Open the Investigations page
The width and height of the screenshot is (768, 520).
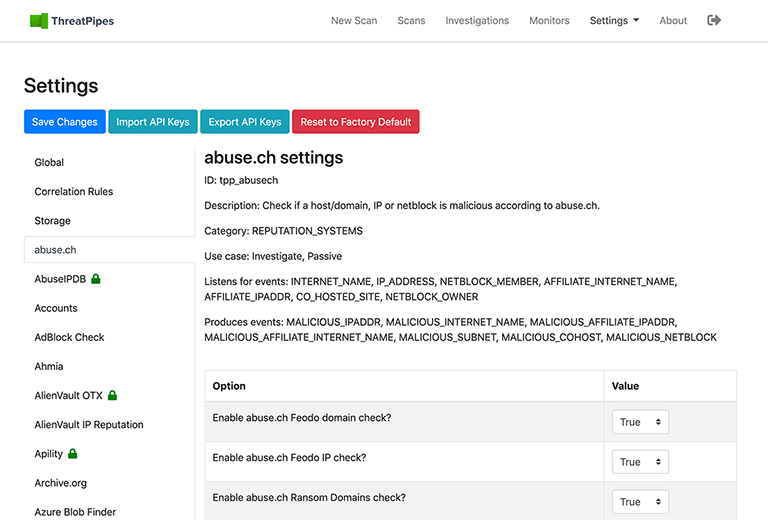coord(477,20)
